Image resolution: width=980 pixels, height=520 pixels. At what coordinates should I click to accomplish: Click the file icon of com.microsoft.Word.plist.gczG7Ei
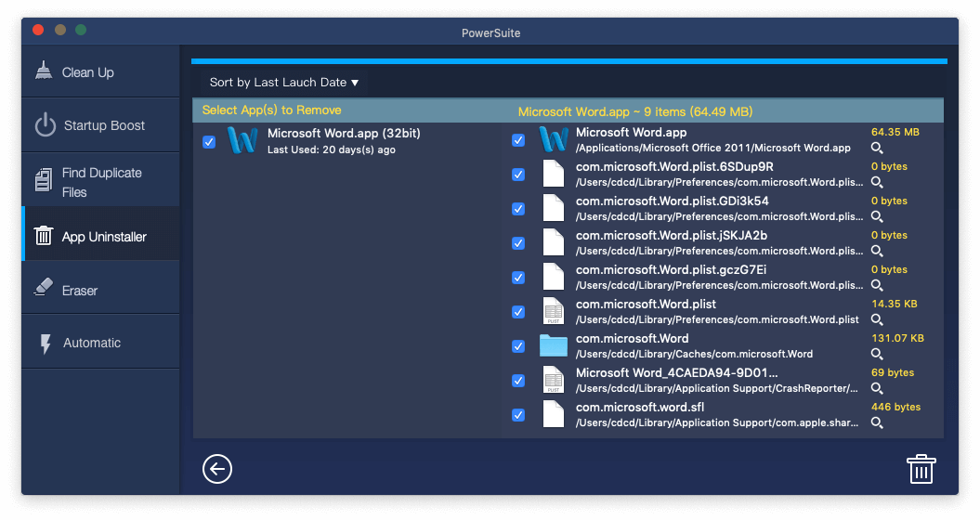553,277
